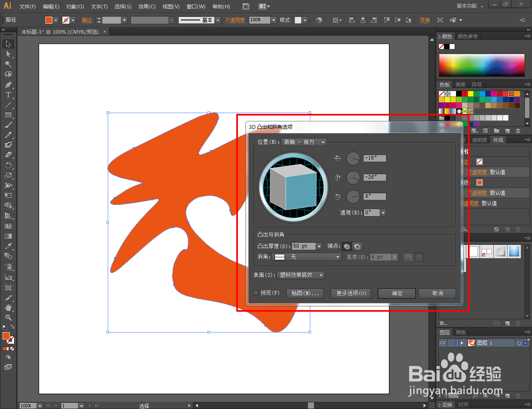This screenshot has height=409, width=532.
Task: Select the Pencil tool
Action: coord(8,135)
